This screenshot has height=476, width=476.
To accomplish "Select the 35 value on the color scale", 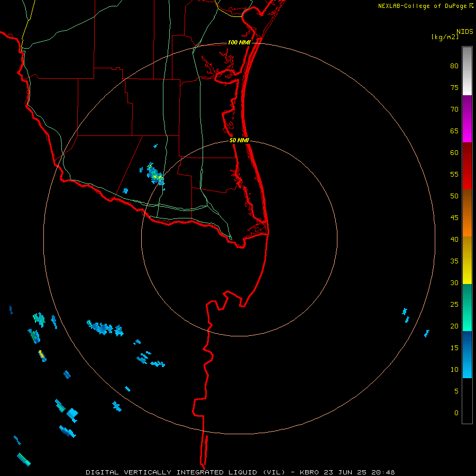I will pos(454,261).
